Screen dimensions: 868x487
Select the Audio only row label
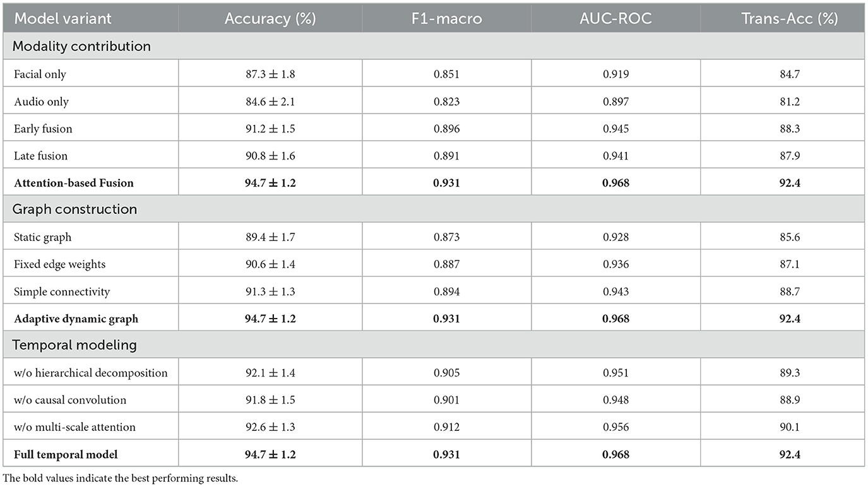click(41, 102)
